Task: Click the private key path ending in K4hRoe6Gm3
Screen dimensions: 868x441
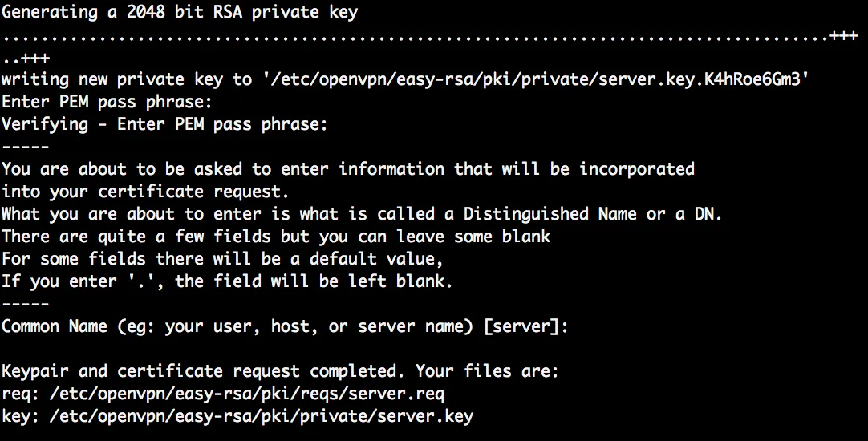Action: pos(533,79)
